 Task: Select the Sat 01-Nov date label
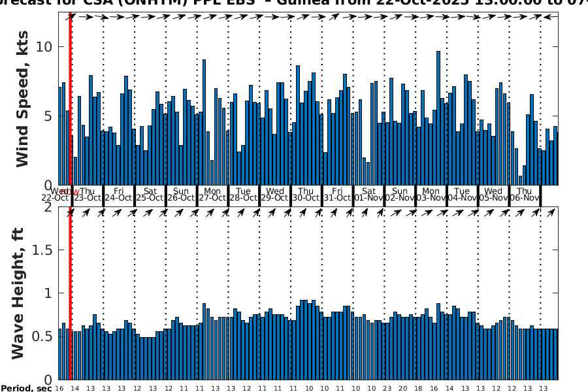point(368,195)
